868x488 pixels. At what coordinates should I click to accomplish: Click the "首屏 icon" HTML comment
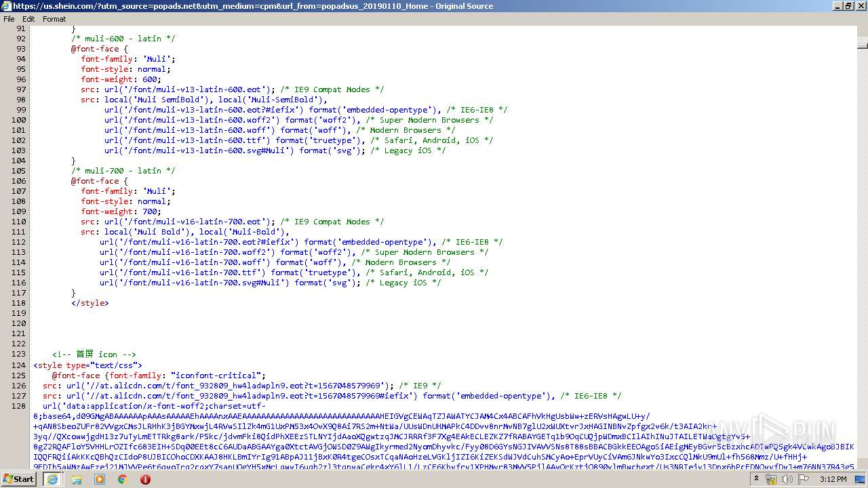(94, 354)
